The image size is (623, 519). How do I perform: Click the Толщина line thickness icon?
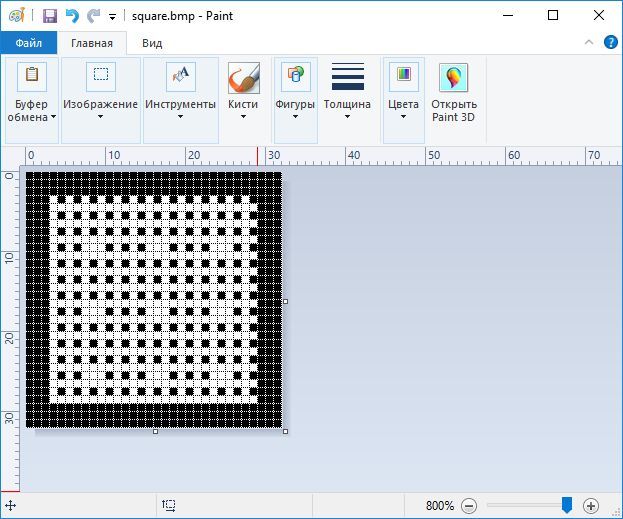coord(348,76)
